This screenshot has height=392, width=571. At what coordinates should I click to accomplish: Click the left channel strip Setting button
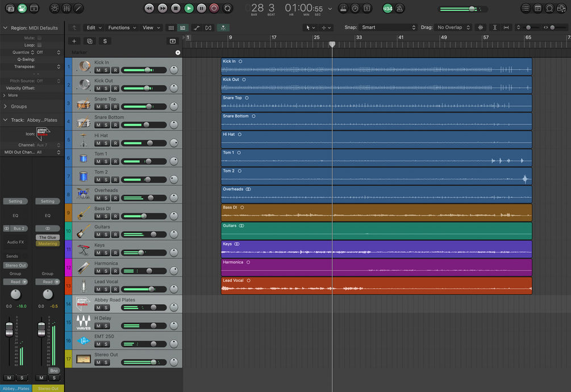tap(15, 201)
